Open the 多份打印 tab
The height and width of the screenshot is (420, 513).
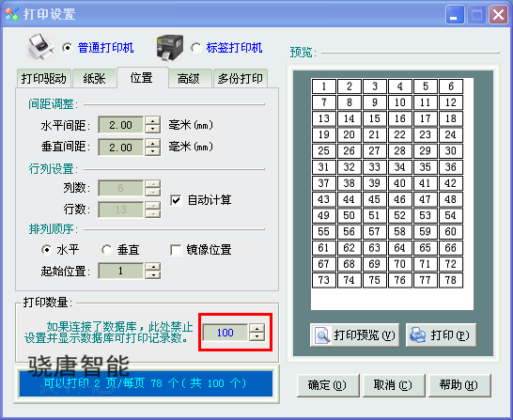coord(241,79)
